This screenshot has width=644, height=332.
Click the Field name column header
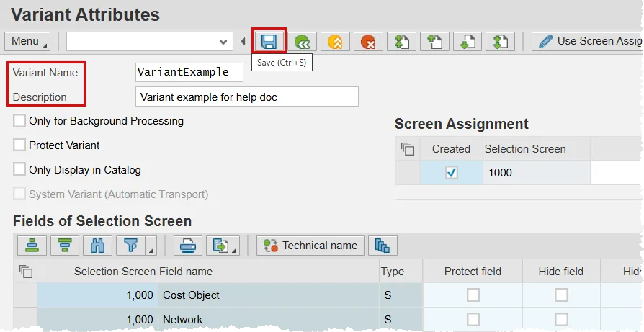[x=269, y=272]
